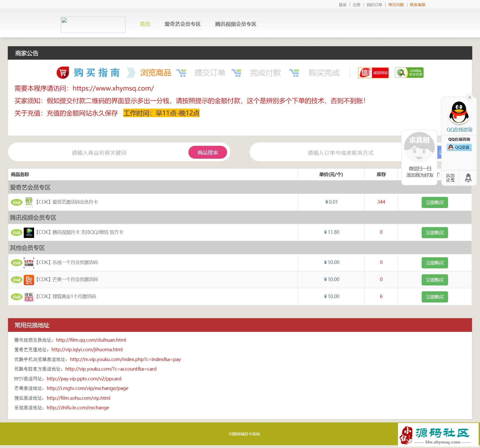Go to 爱奇艺会员专区 navigation tab

tap(182, 24)
